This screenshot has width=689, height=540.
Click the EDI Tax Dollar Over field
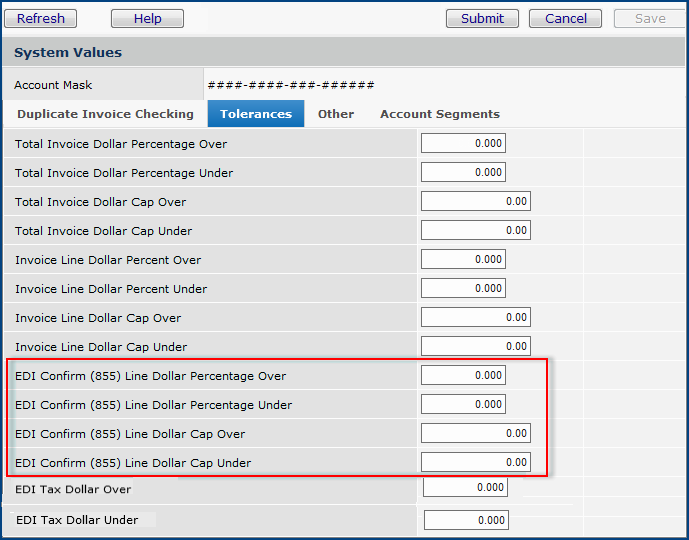click(x=465, y=488)
